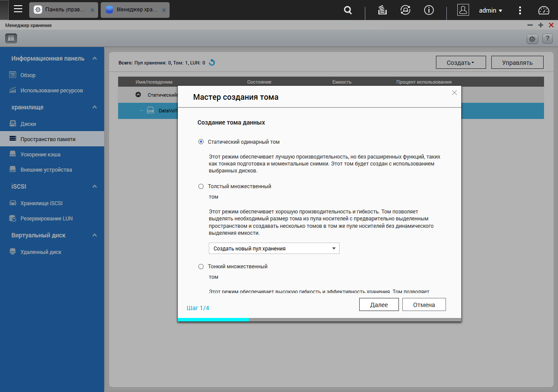Click the search magnifier icon

pos(348,10)
